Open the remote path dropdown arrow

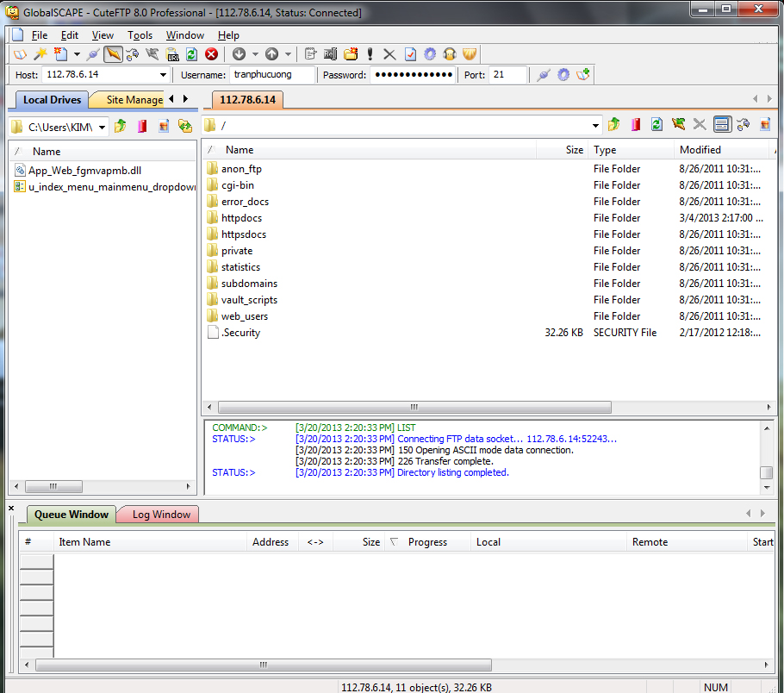pos(595,126)
